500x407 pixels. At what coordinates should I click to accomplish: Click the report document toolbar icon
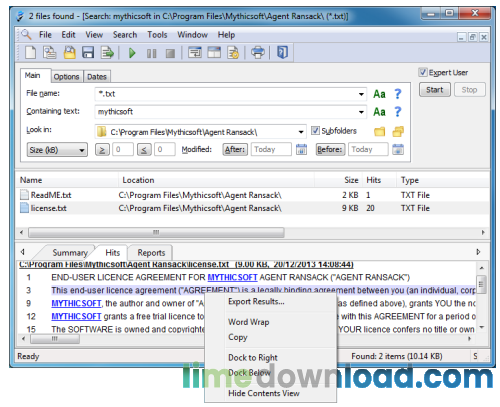click(233, 53)
